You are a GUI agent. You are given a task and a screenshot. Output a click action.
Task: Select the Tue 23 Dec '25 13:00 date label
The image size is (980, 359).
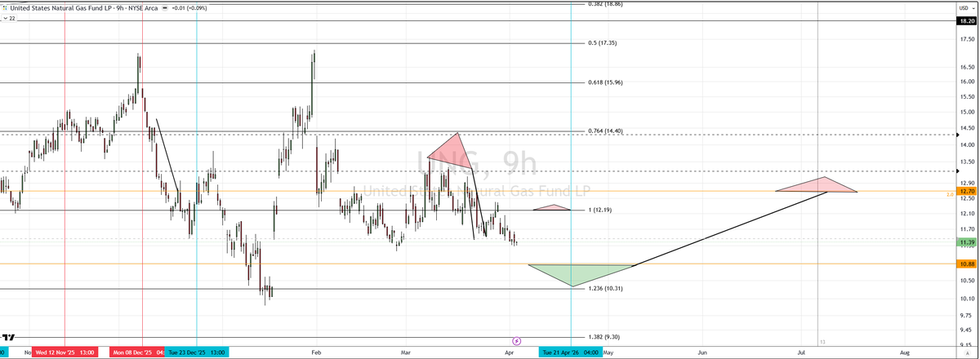[x=197, y=352]
